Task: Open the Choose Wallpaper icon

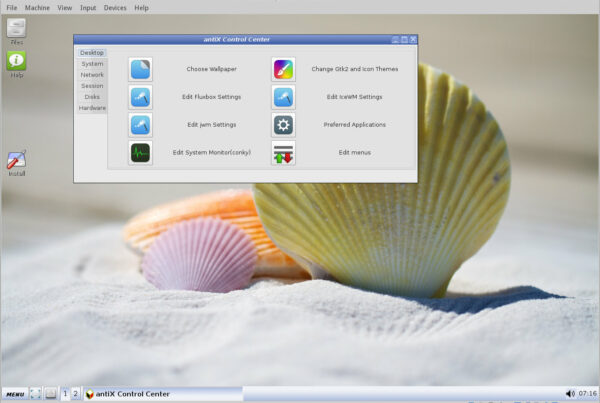Action: coord(141,69)
